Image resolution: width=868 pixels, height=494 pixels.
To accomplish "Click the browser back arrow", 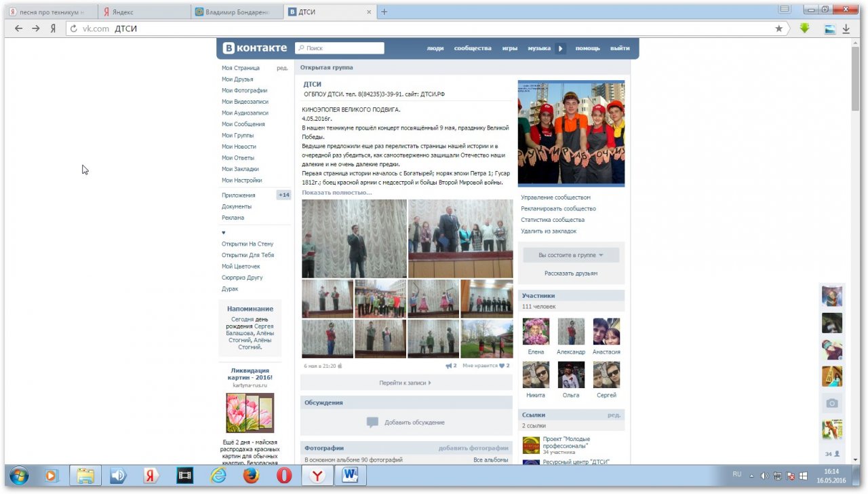I will pos(18,28).
